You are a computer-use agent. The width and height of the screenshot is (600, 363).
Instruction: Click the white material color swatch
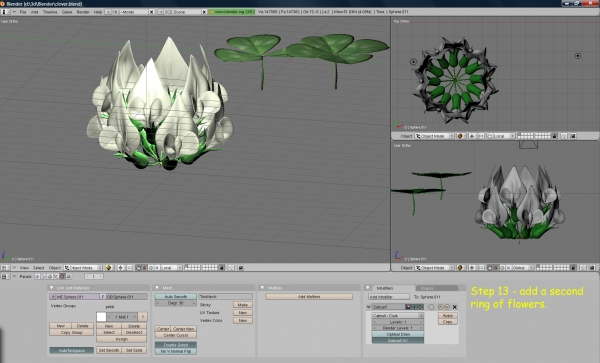(x=101, y=317)
